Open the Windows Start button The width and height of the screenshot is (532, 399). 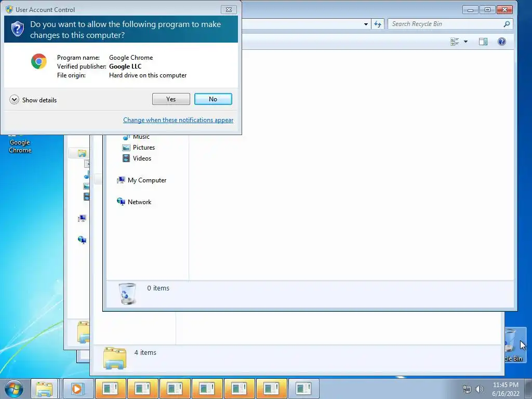pyautogui.click(x=14, y=389)
